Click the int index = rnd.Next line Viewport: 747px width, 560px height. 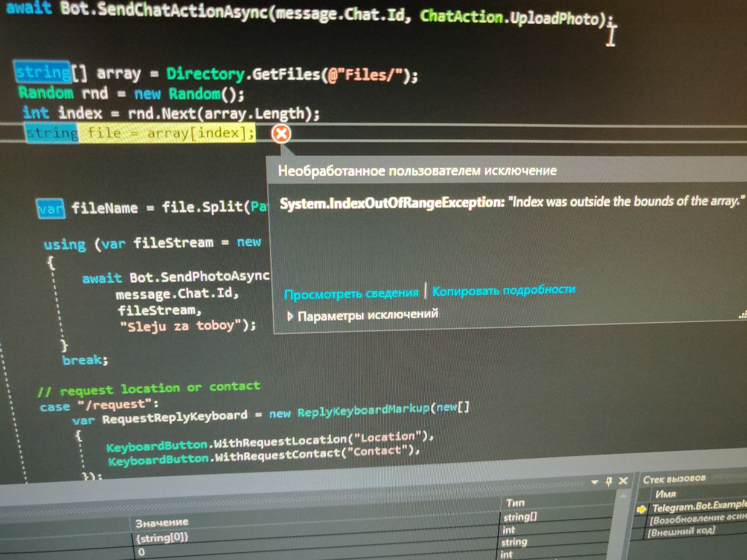[x=171, y=113]
